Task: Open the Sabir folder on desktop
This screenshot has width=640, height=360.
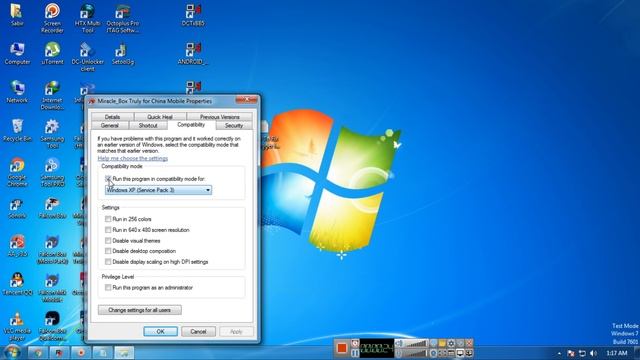Action: pyautogui.click(x=17, y=15)
